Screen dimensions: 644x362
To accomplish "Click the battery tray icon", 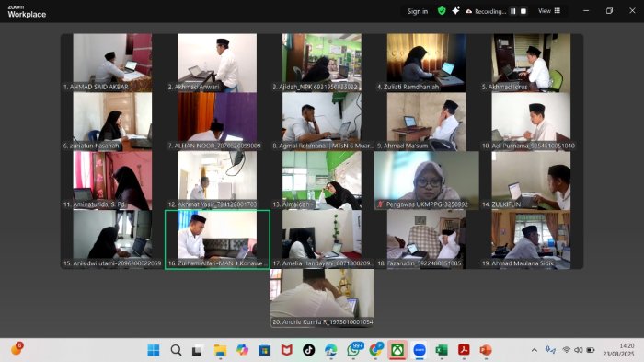I will (x=591, y=350).
